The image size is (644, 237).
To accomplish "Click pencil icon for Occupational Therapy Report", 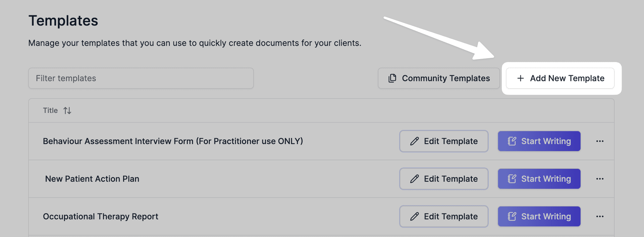I will 414,217.
